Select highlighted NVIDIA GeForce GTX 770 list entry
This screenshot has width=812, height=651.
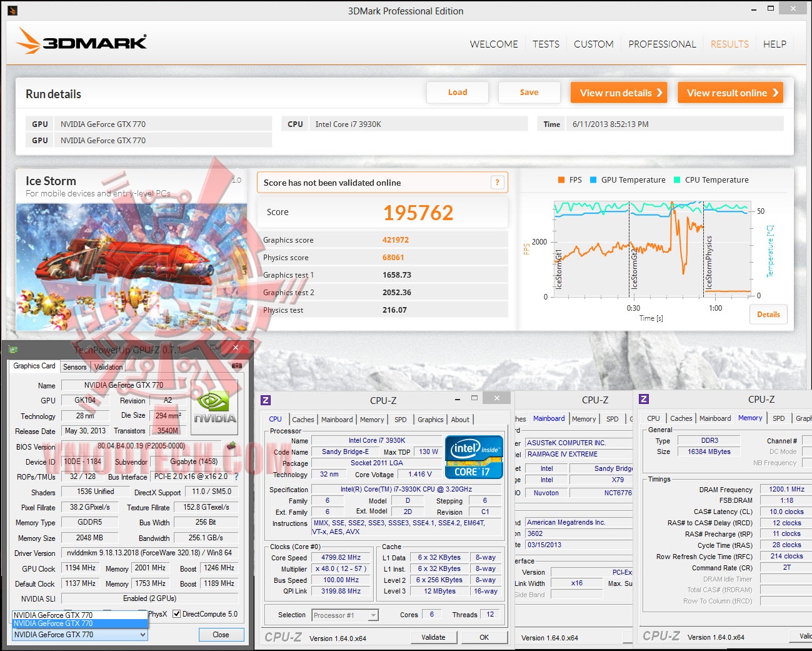(80, 623)
